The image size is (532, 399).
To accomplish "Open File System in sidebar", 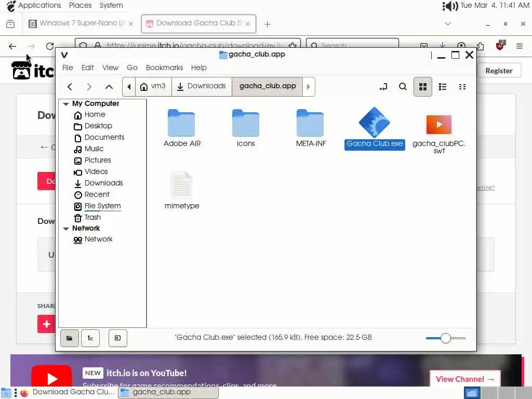I will (97, 206).
